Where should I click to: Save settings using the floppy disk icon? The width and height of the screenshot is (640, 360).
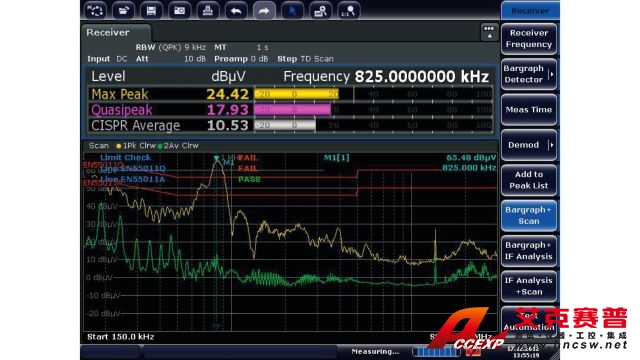(151, 11)
